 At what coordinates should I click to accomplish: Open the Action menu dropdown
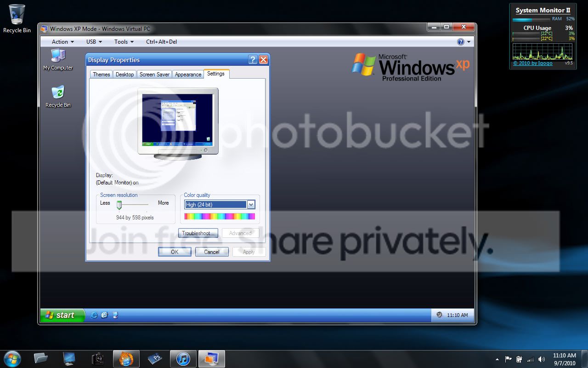pos(62,42)
